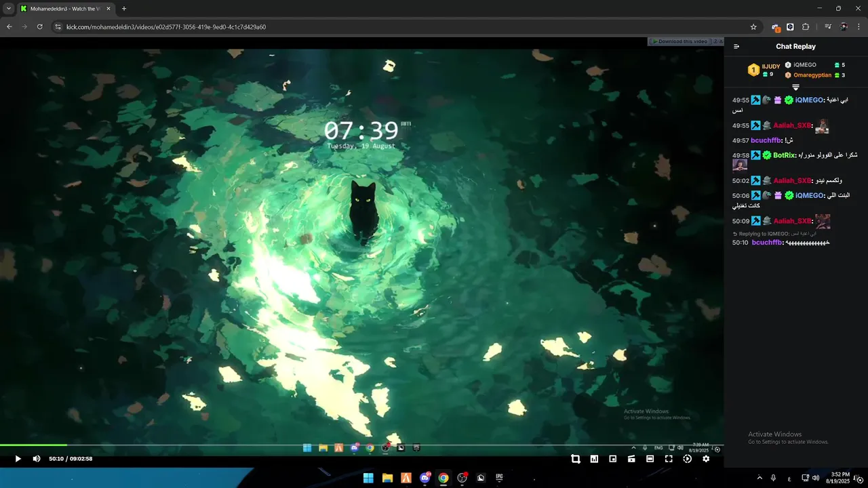Open the Chrome profile avatar
The image size is (868, 488).
tap(844, 27)
